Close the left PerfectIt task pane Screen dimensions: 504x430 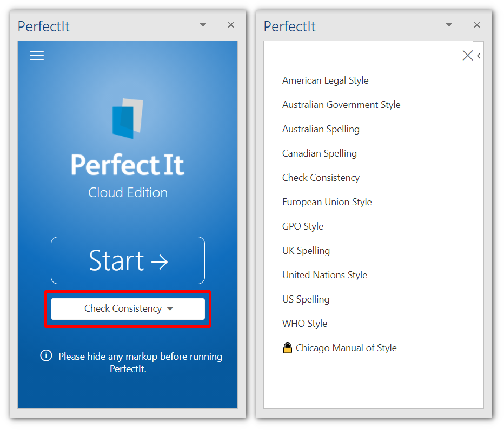click(231, 25)
